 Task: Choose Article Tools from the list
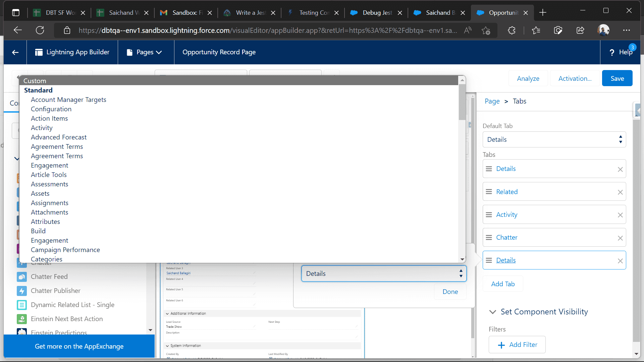coord(49,175)
